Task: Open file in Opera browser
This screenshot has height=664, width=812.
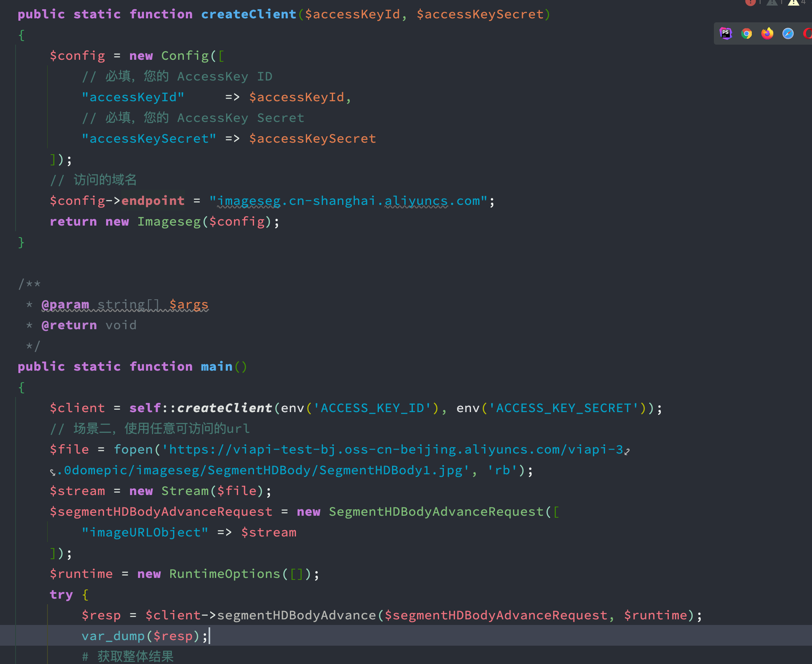Action: point(808,33)
